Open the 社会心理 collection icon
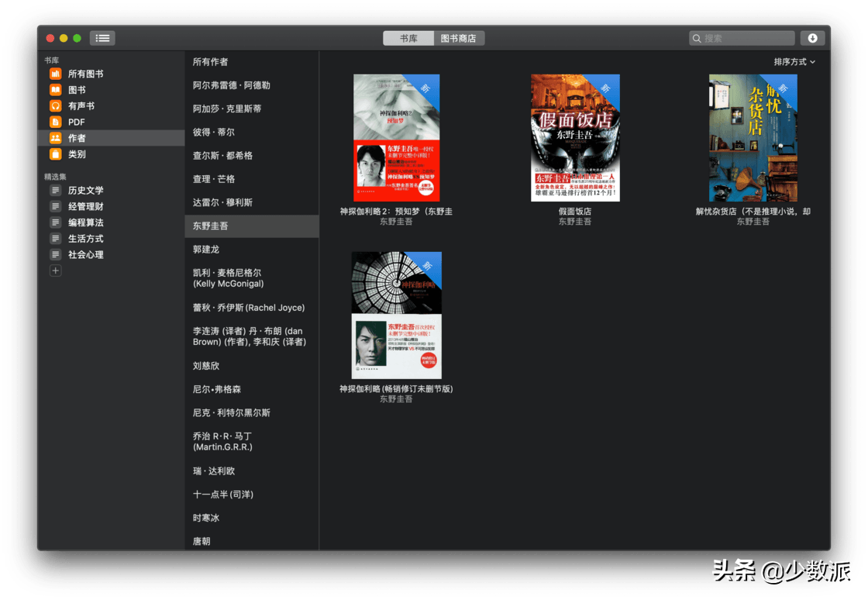The image size is (868, 600). tap(55, 254)
